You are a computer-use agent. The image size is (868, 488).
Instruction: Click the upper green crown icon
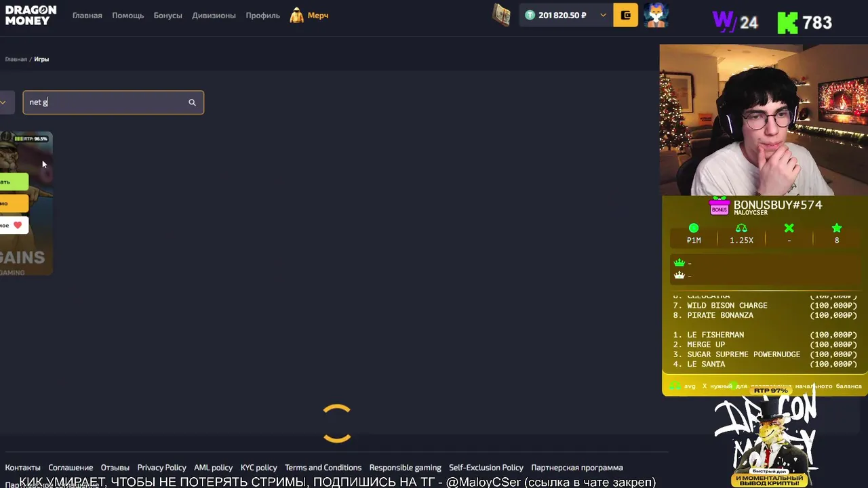pyautogui.click(x=679, y=263)
